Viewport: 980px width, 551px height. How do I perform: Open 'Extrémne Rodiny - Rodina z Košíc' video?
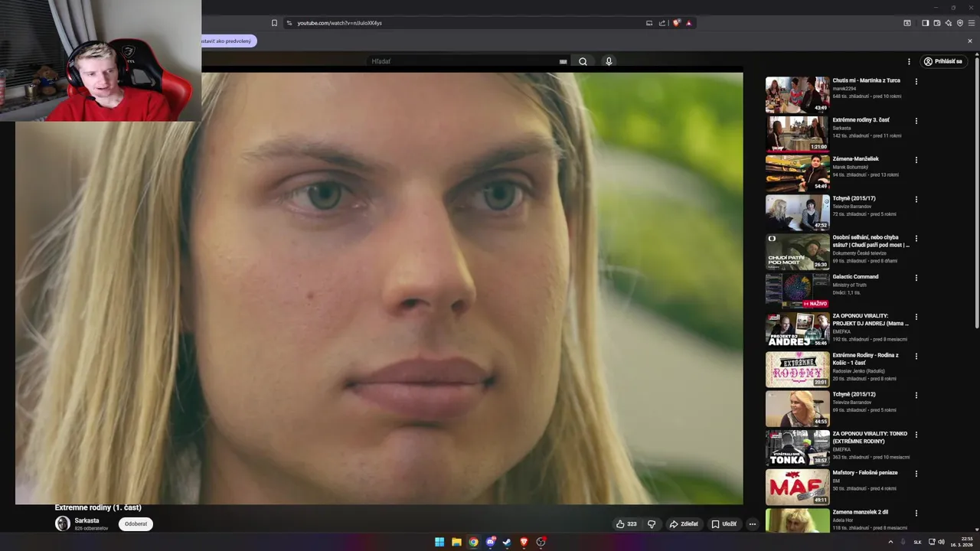click(x=797, y=369)
